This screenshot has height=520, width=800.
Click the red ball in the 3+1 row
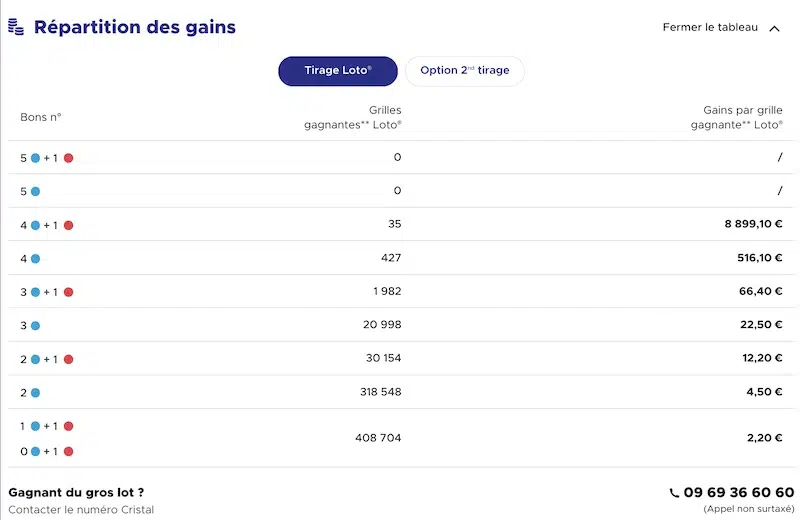[68, 292]
